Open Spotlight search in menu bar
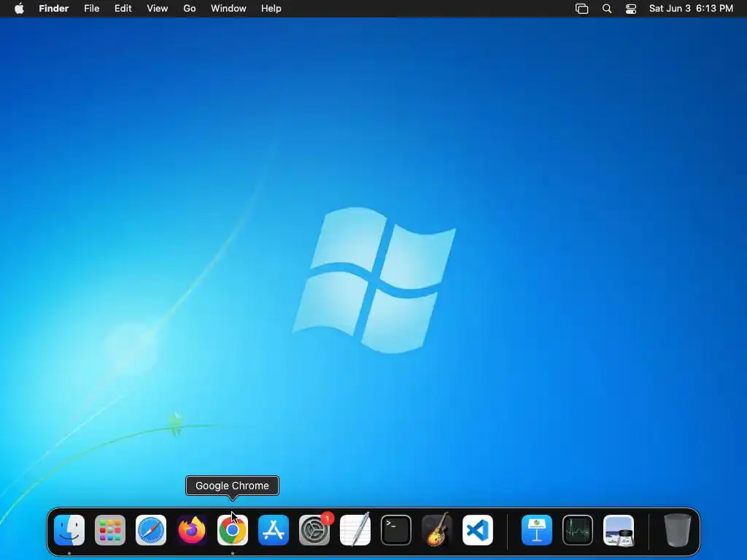747x560 pixels. point(607,9)
